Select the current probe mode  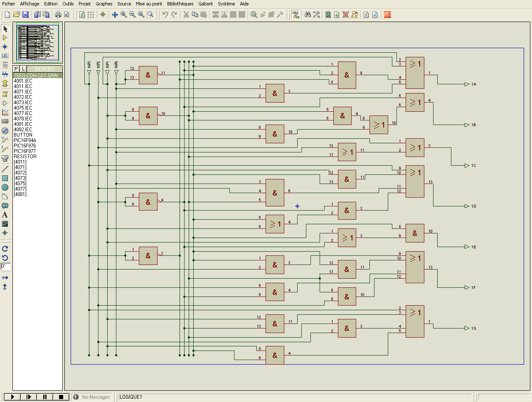pyautogui.click(x=5, y=149)
